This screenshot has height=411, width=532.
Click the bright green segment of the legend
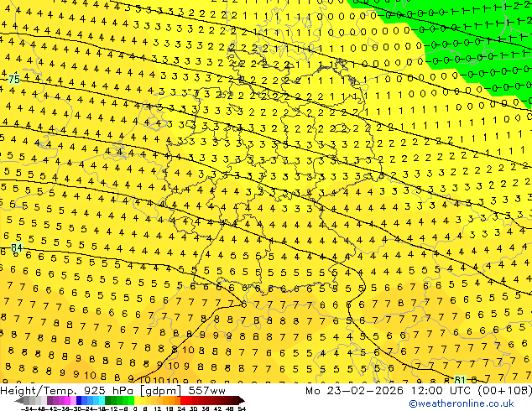click(x=131, y=400)
